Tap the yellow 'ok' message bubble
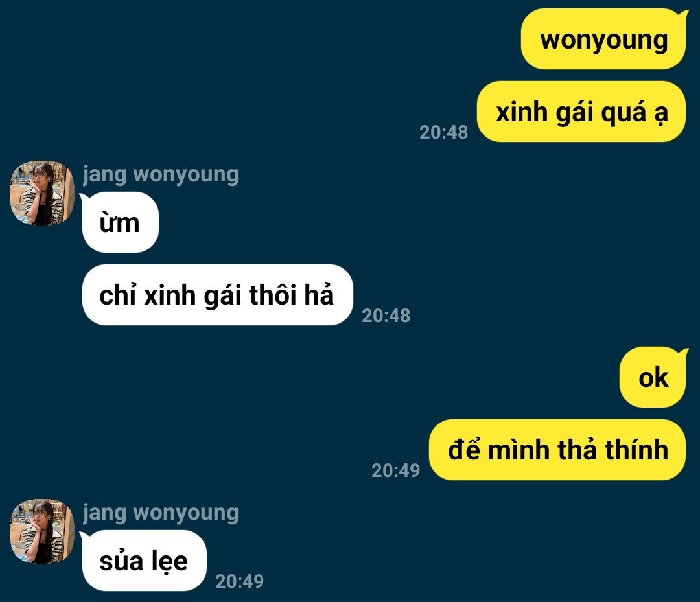 coord(653,378)
